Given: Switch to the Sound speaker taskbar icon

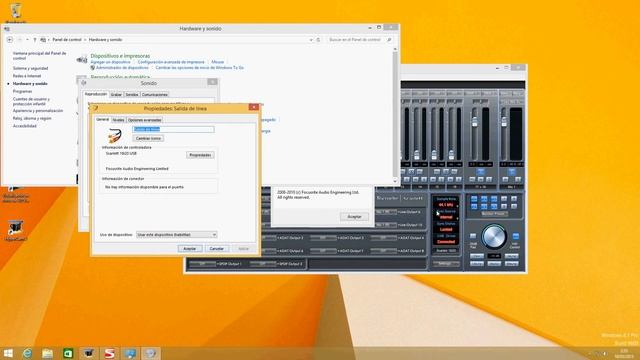Looking at the screenshot, I should pyautogui.click(x=151, y=353).
